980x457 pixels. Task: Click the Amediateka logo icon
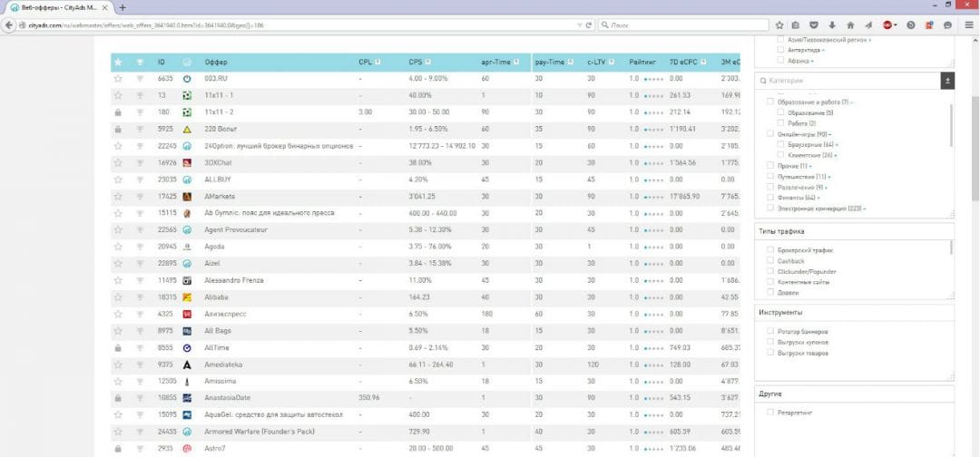[186, 365]
